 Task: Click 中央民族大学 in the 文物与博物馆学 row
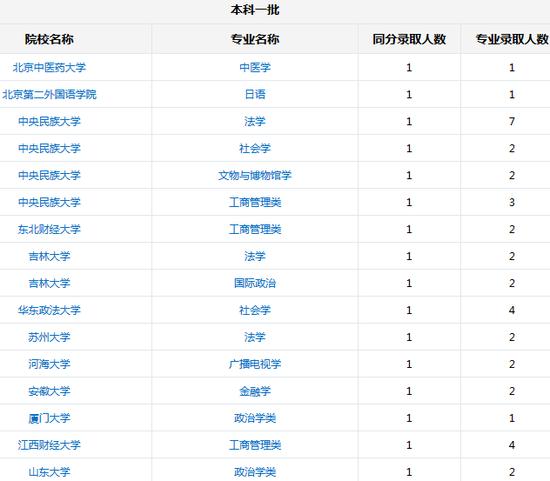pyautogui.click(x=49, y=175)
